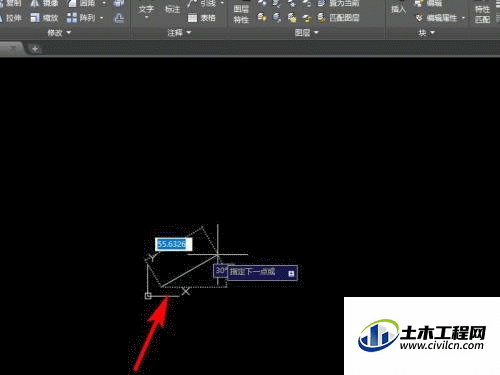Select the Stretch (拉伸) tool
This screenshot has width=500, height=375.
11,18
